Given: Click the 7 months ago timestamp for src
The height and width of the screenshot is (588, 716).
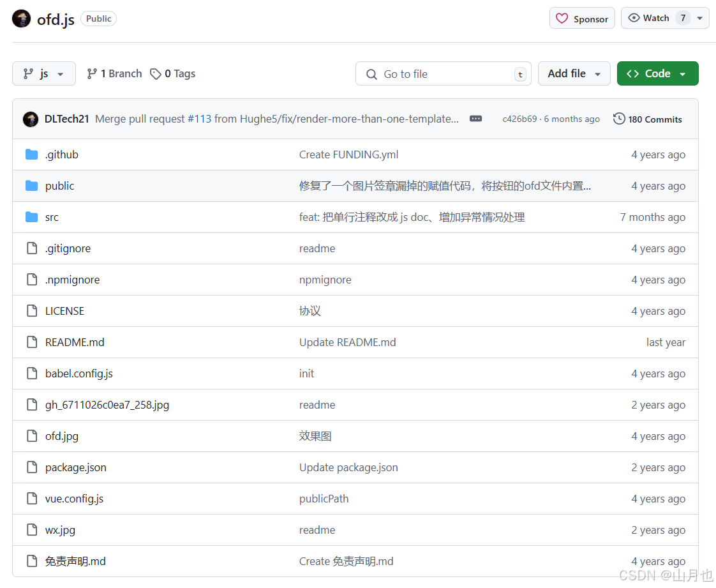Looking at the screenshot, I should coord(653,218).
